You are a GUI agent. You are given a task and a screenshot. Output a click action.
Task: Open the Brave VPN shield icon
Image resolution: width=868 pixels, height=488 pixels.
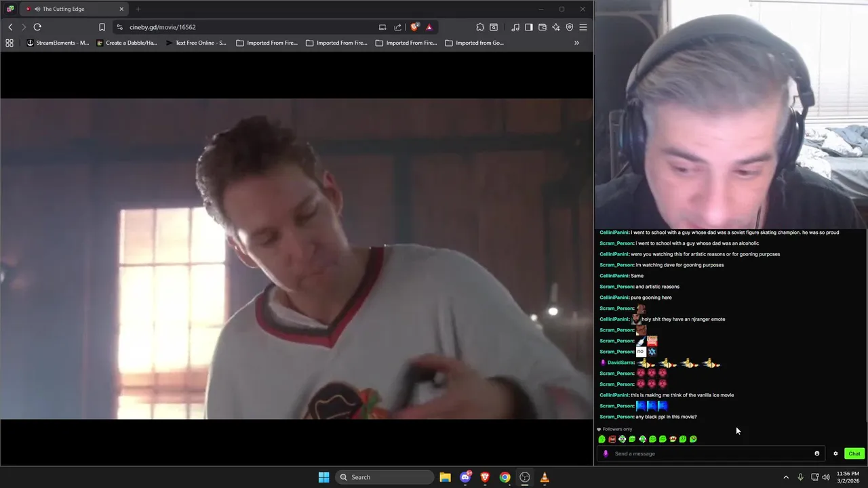pyautogui.click(x=570, y=27)
